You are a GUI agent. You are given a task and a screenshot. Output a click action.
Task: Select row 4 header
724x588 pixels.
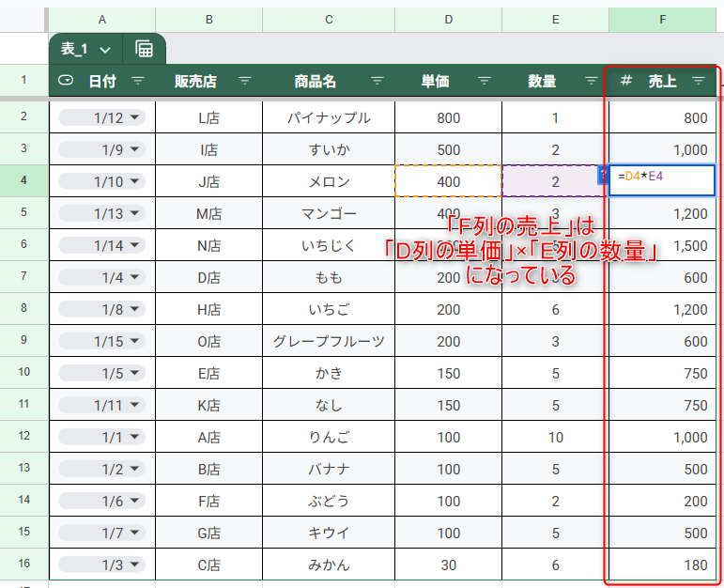[23, 181]
